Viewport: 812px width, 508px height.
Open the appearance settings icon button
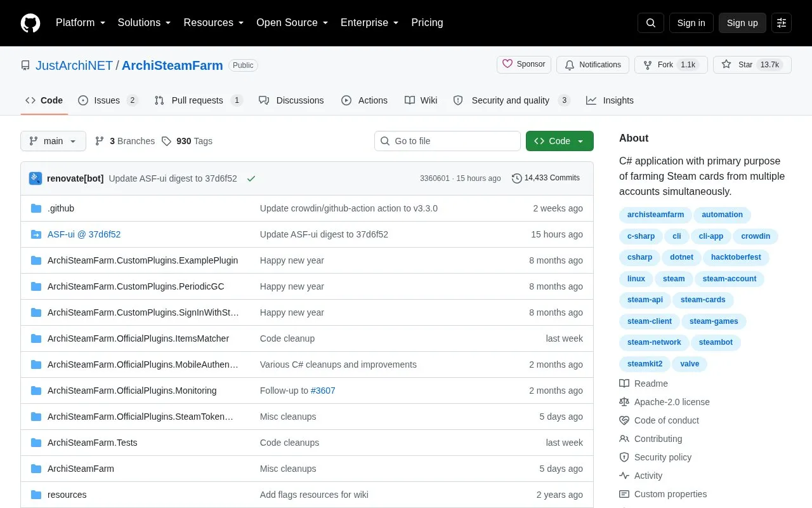(x=782, y=23)
